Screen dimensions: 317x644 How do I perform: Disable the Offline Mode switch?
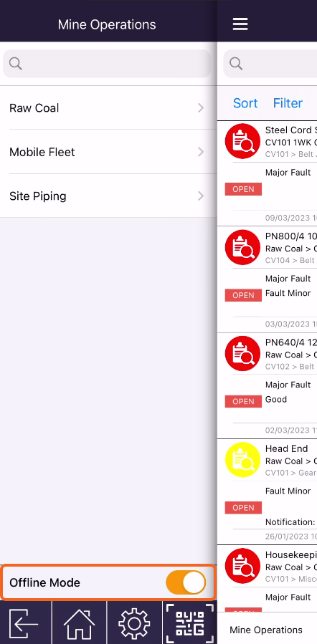pos(186,582)
